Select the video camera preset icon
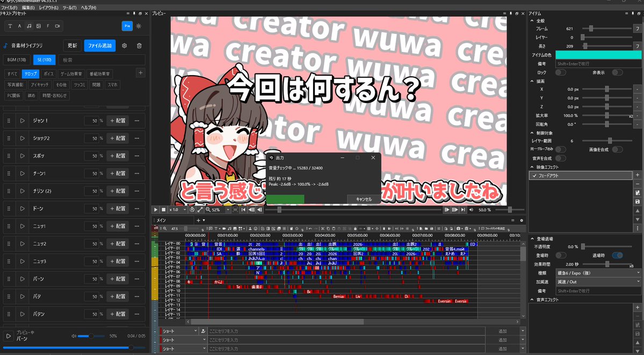 (57, 26)
